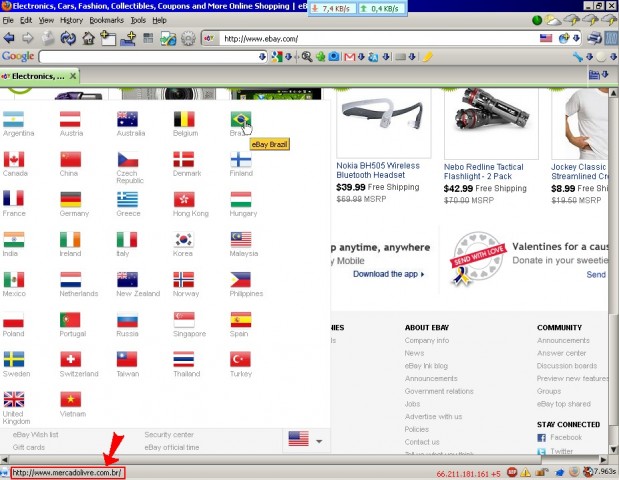The height and width of the screenshot is (480, 619).
Task: Choose the Germany flag
Action: click(70, 199)
